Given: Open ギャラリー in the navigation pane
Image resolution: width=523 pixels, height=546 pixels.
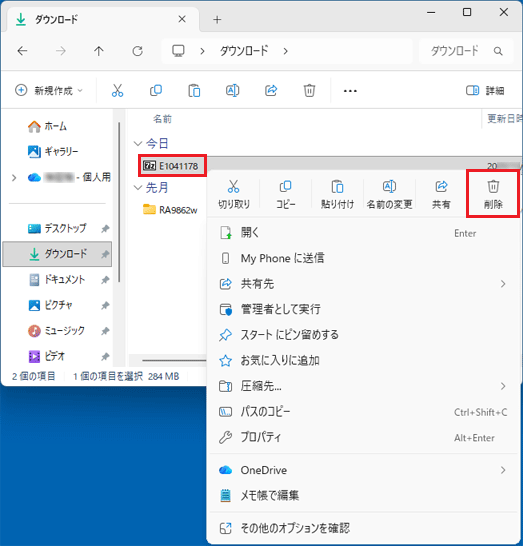Looking at the screenshot, I should point(53,151).
